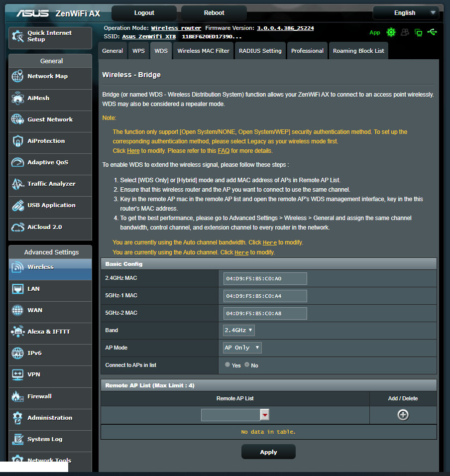450x476 pixels.
Task: Click Here link for Auto channel
Action: (x=241, y=252)
